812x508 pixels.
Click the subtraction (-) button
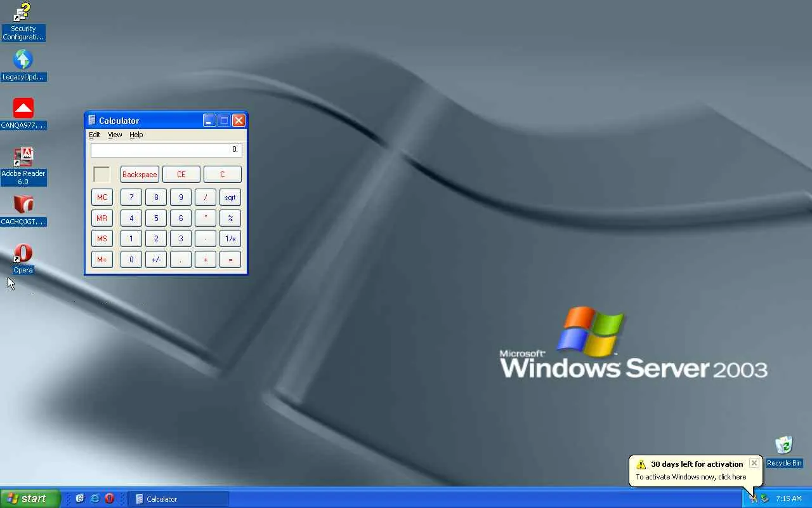206,239
